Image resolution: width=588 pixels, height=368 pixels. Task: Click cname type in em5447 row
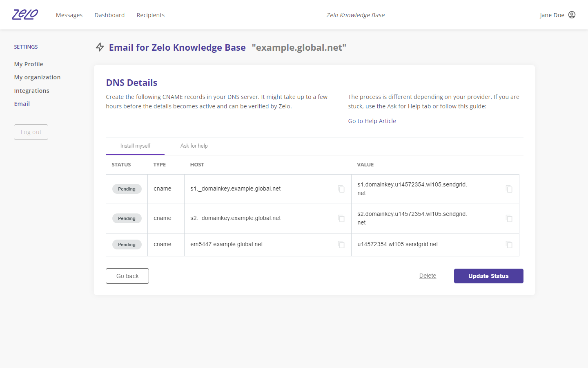tap(163, 244)
